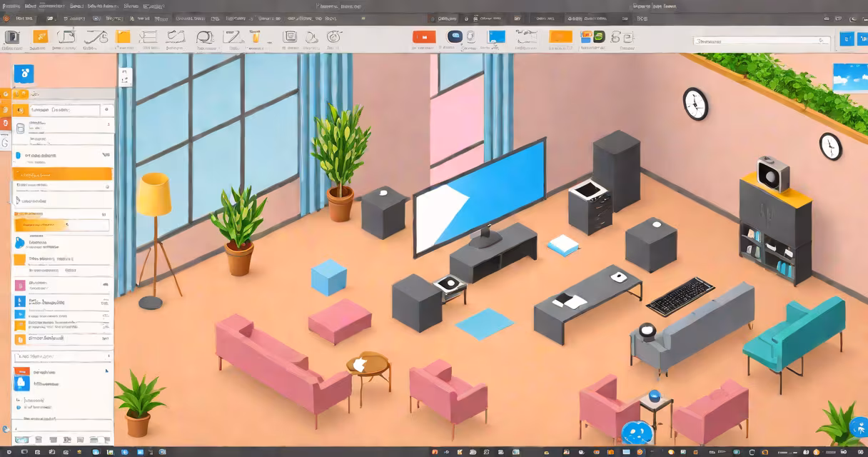Click the first blue square button beside search
Viewport: 868px width, 457px height.
coord(847,40)
